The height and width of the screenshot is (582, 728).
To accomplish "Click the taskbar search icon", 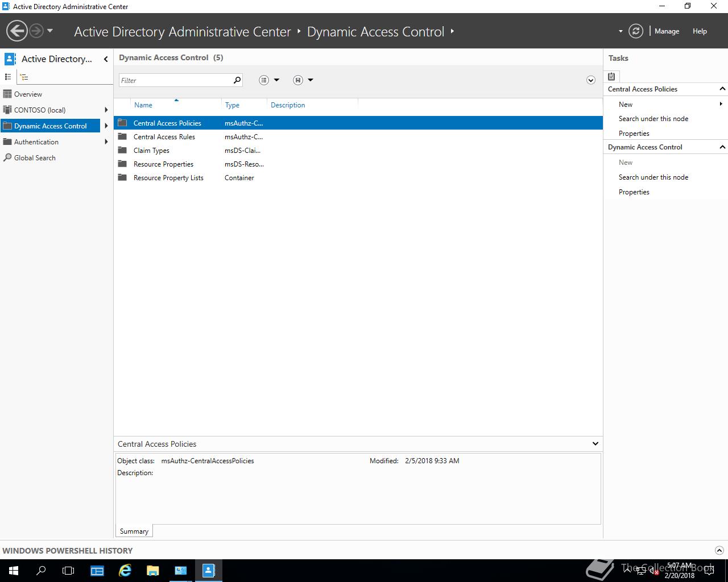I will click(x=41, y=571).
